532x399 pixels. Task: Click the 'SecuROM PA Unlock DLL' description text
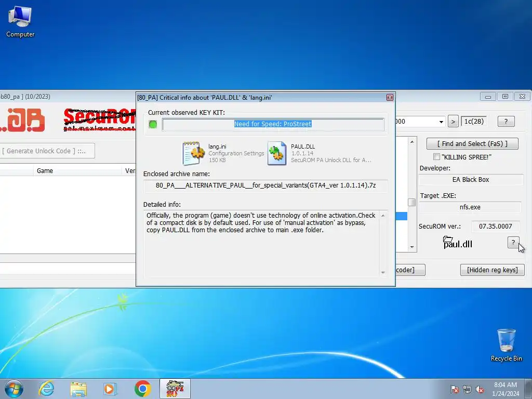(331, 160)
